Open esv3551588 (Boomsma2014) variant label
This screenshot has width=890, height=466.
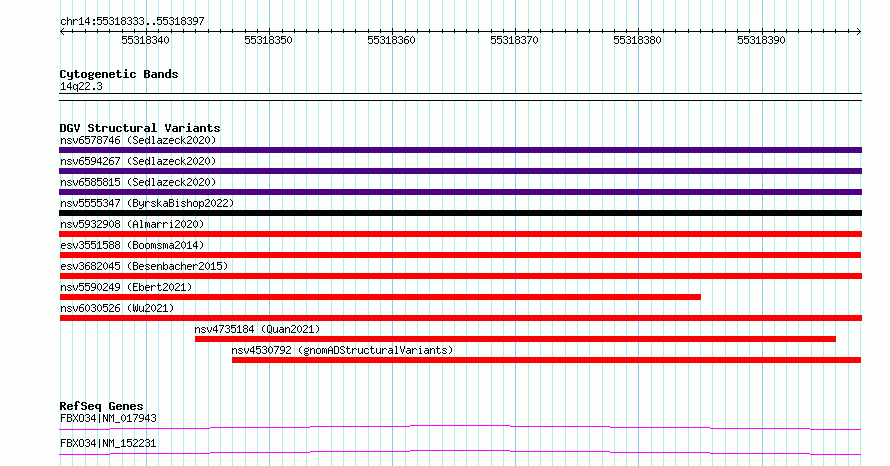tap(132, 245)
